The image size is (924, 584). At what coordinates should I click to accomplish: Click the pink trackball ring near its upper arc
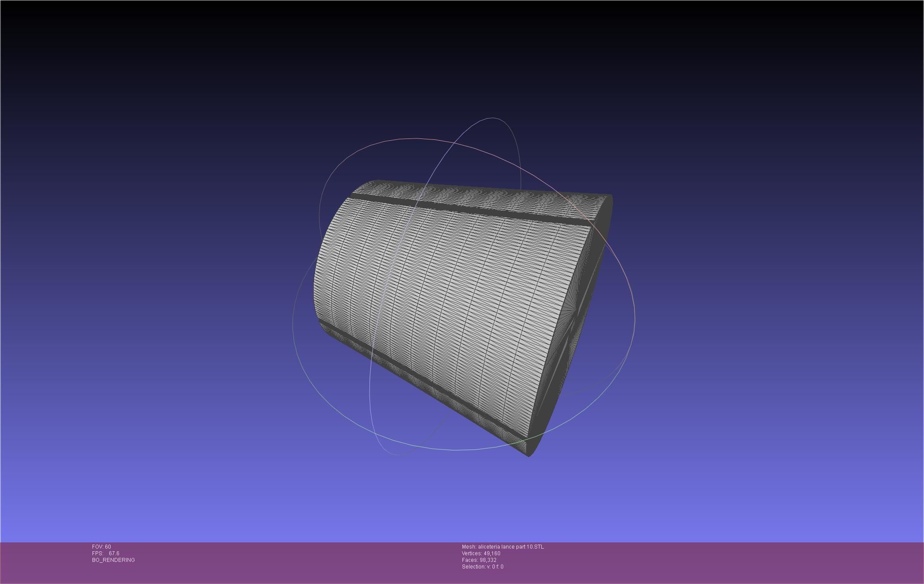point(416,138)
